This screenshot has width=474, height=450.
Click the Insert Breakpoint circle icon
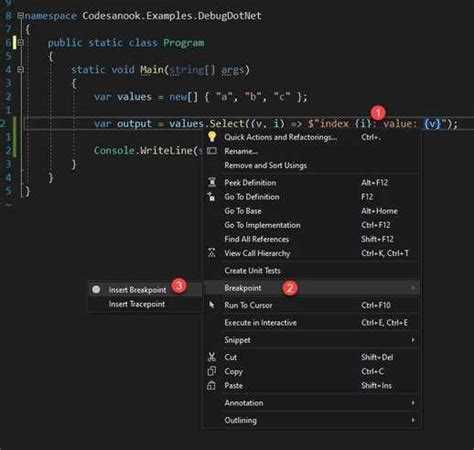pyautogui.click(x=96, y=289)
